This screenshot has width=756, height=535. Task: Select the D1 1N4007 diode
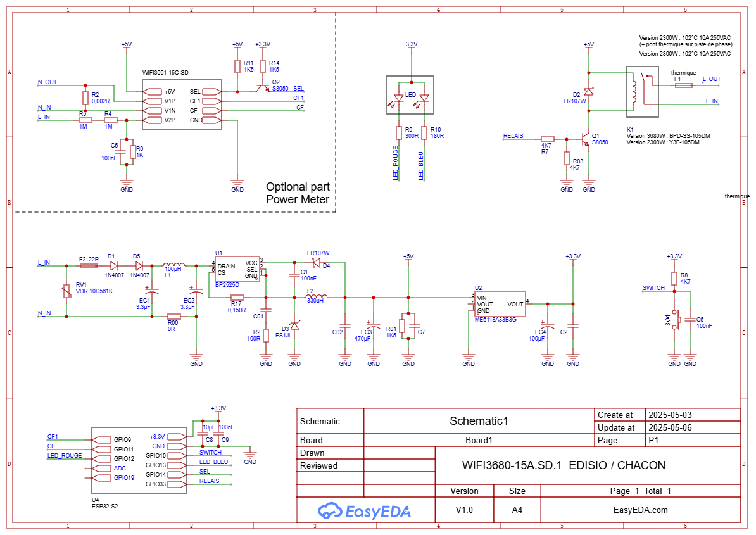point(114,265)
